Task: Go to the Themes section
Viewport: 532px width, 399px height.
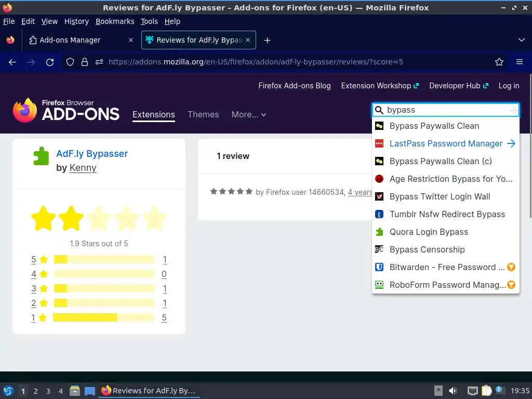Action: [203, 115]
